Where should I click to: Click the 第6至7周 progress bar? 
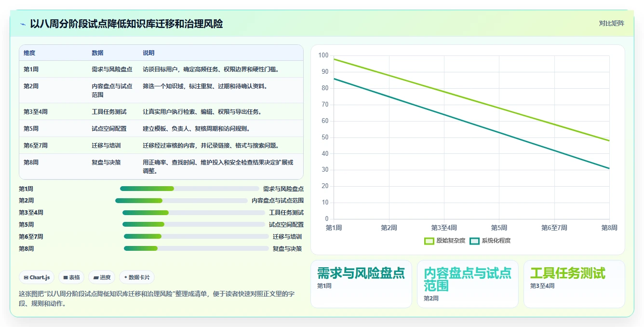(196, 236)
